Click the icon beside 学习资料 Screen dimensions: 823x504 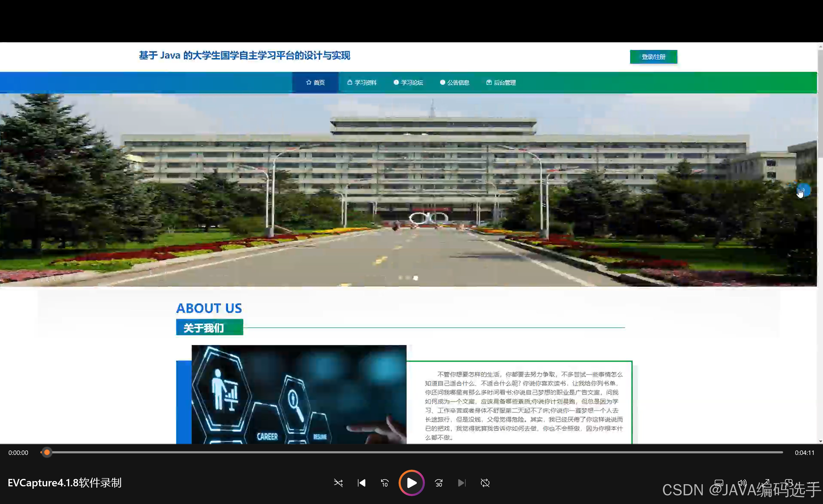[350, 82]
